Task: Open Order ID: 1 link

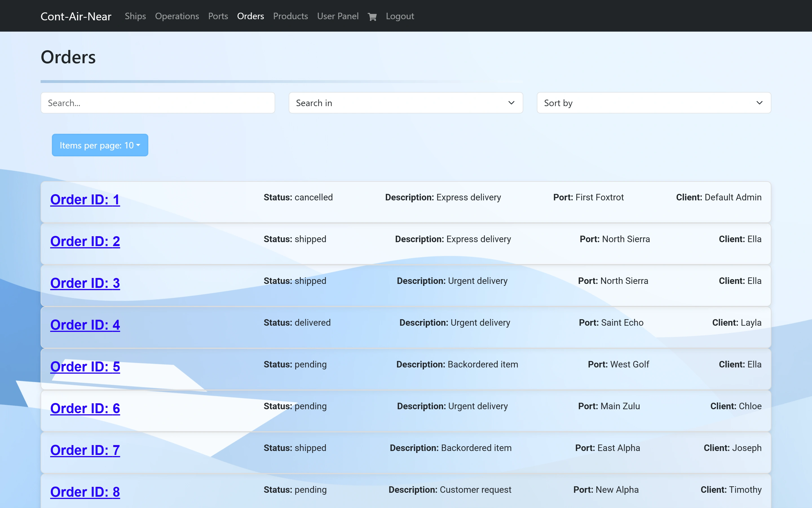Action: (85, 200)
